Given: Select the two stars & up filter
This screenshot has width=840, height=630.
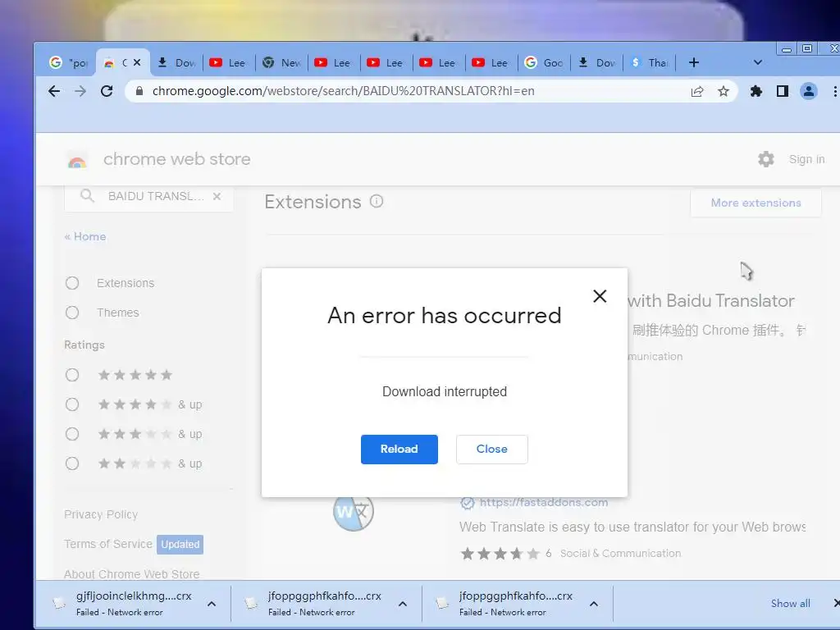Looking at the screenshot, I should (x=72, y=463).
